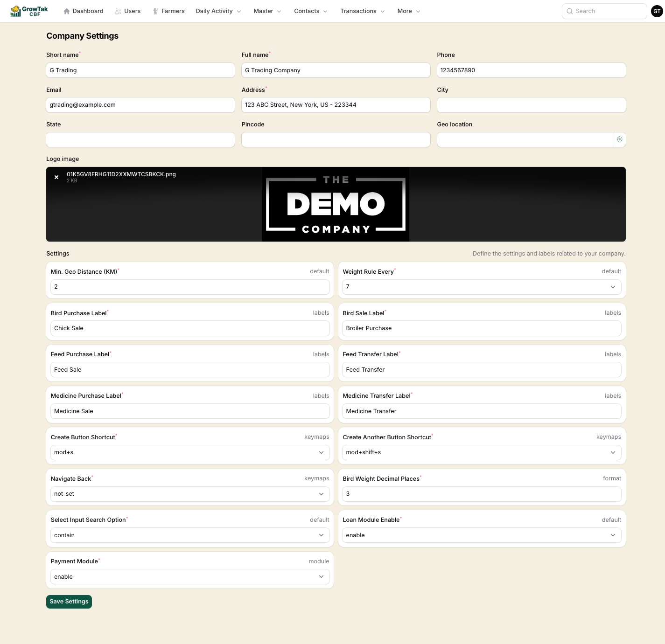Viewport: 665px width, 644px height.
Task: Click the Feed Transfer Label field
Action: [x=482, y=370]
